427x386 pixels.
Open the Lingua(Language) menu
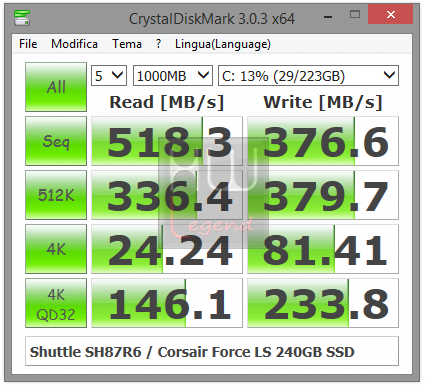click(223, 44)
